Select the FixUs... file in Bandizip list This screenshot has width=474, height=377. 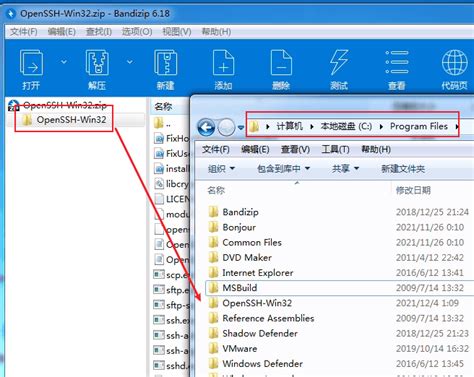[171, 153]
